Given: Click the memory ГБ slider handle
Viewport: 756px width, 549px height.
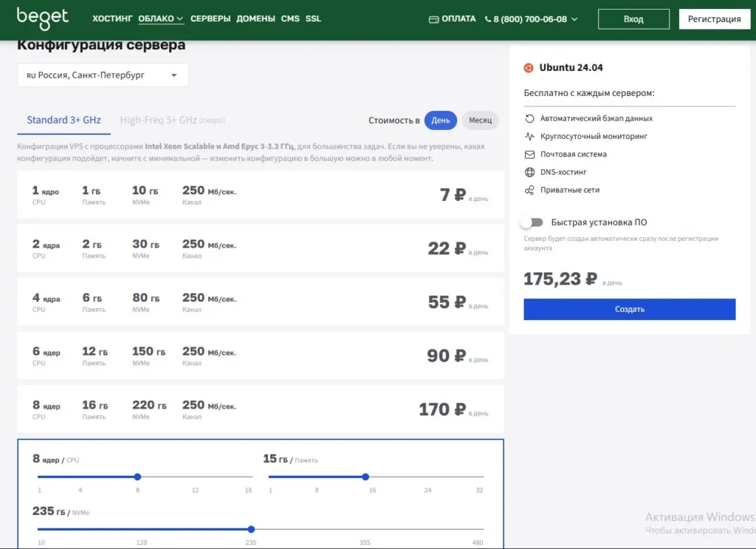Looking at the screenshot, I should (x=365, y=477).
